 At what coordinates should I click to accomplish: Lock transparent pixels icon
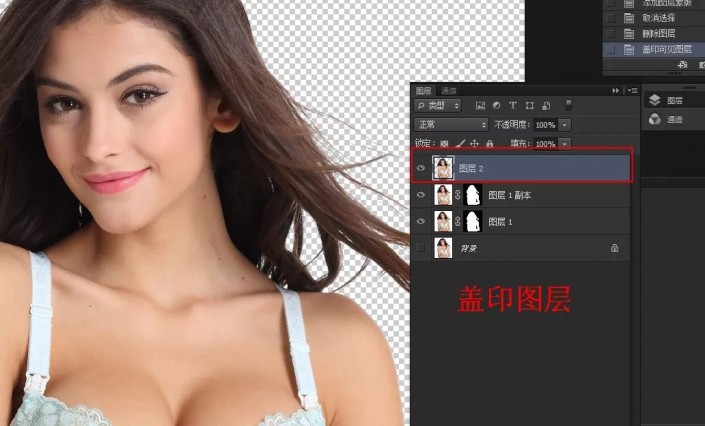click(444, 144)
